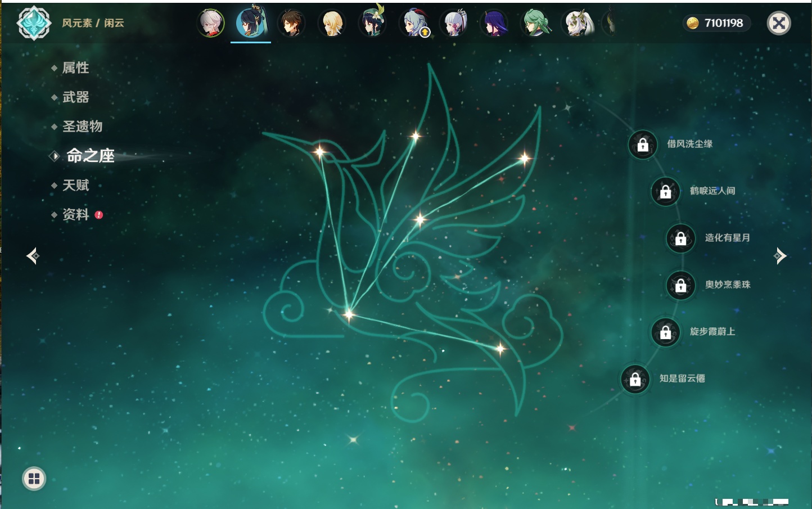Click the star where the lines converge below
The width and height of the screenshot is (812, 509).
pos(349,314)
